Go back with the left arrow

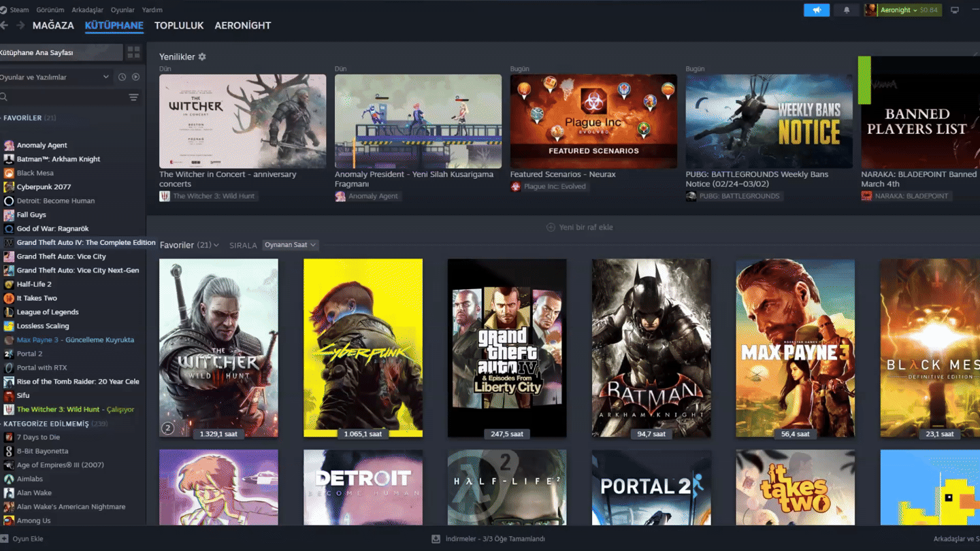coord(4,25)
